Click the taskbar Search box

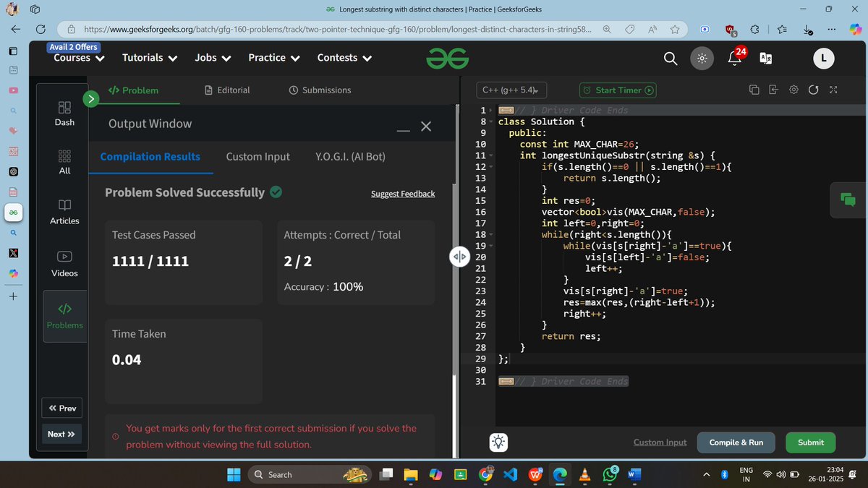click(310, 474)
